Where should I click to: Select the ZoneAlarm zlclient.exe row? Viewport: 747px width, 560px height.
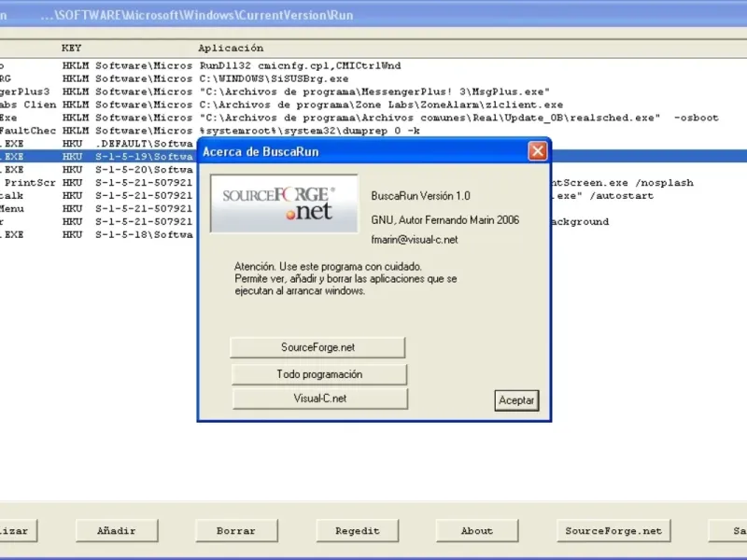(x=373, y=105)
